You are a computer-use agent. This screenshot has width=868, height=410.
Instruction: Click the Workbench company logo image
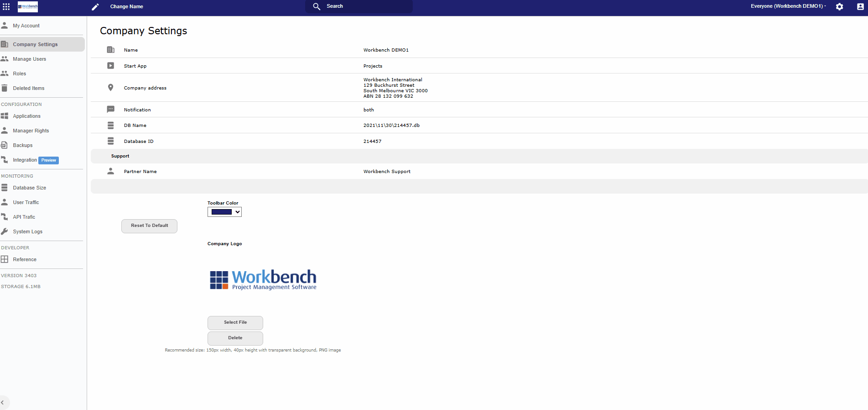click(x=263, y=279)
